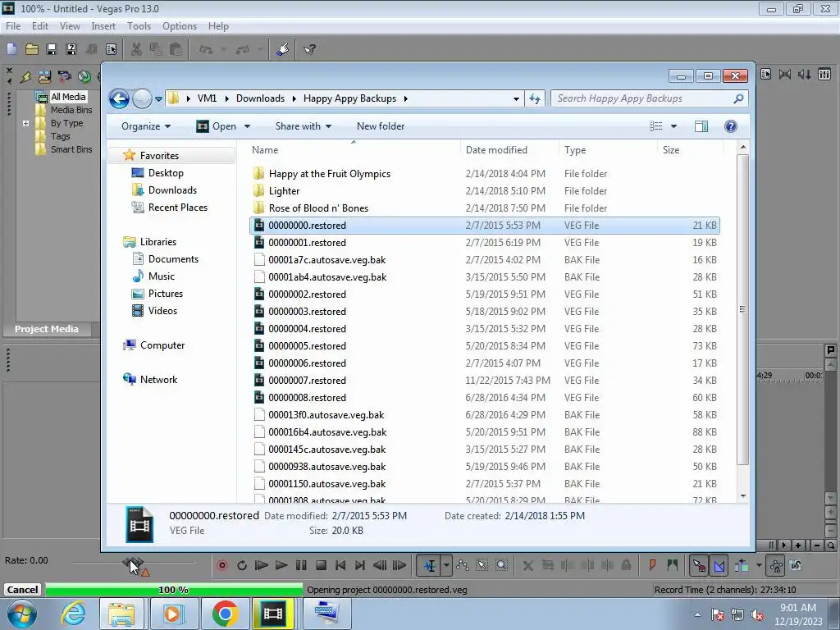Toggle Automatic Crossfades button

pyautogui.click(x=719, y=565)
